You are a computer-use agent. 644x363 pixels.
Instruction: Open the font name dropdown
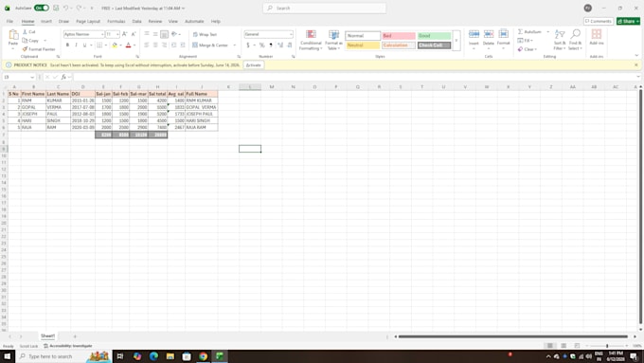pyautogui.click(x=102, y=34)
